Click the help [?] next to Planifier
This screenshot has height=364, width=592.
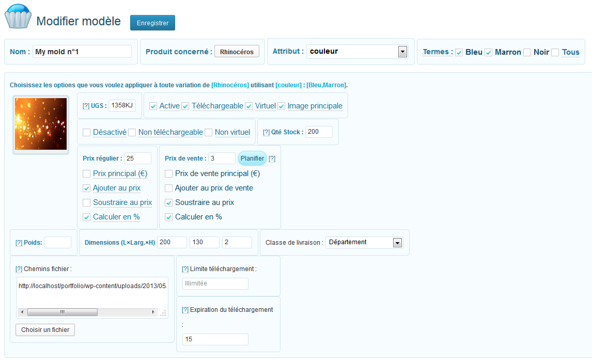coord(272,159)
